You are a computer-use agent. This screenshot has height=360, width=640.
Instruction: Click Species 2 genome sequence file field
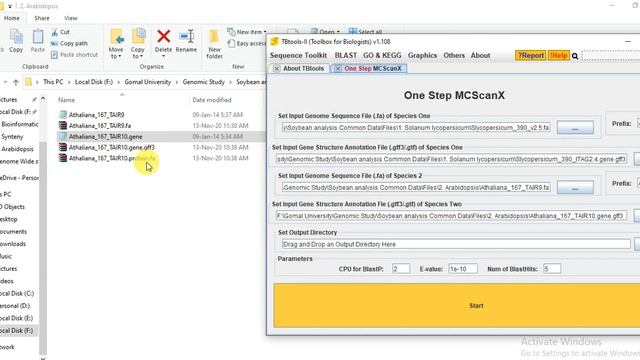416,187
